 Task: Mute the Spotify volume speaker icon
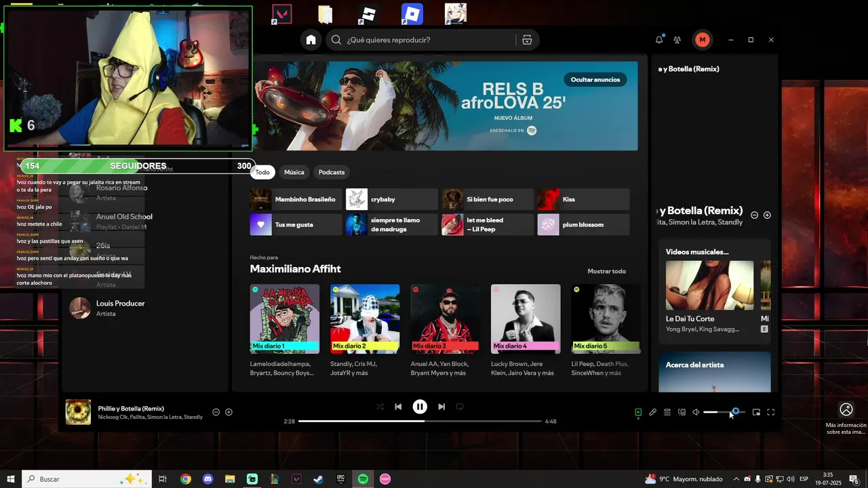[696, 412]
